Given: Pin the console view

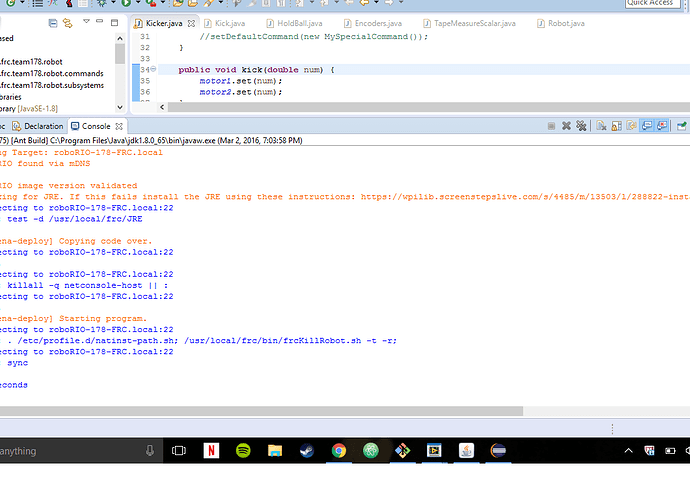Looking at the screenshot, I should click(x=682, y=126).
